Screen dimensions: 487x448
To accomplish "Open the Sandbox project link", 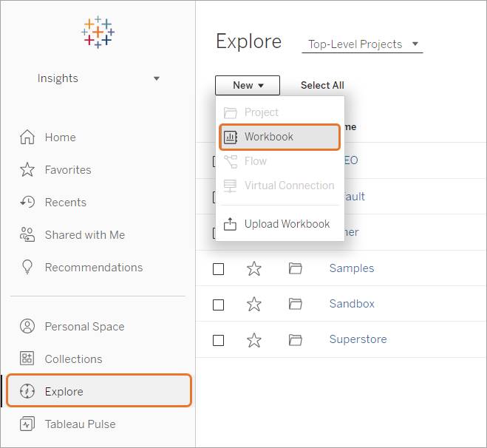I will point(352,304).
